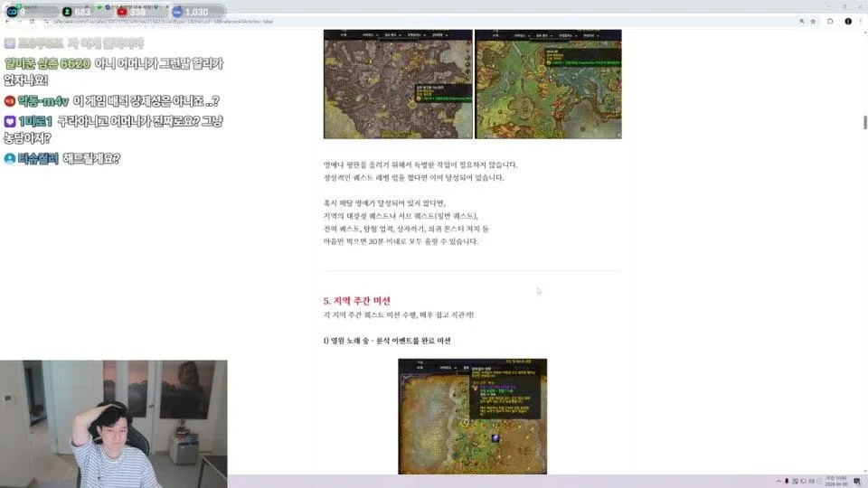This screenshot has width=868, height=488.
Task: Open the browser extensions puzzle icon
Action: [830, 21]
